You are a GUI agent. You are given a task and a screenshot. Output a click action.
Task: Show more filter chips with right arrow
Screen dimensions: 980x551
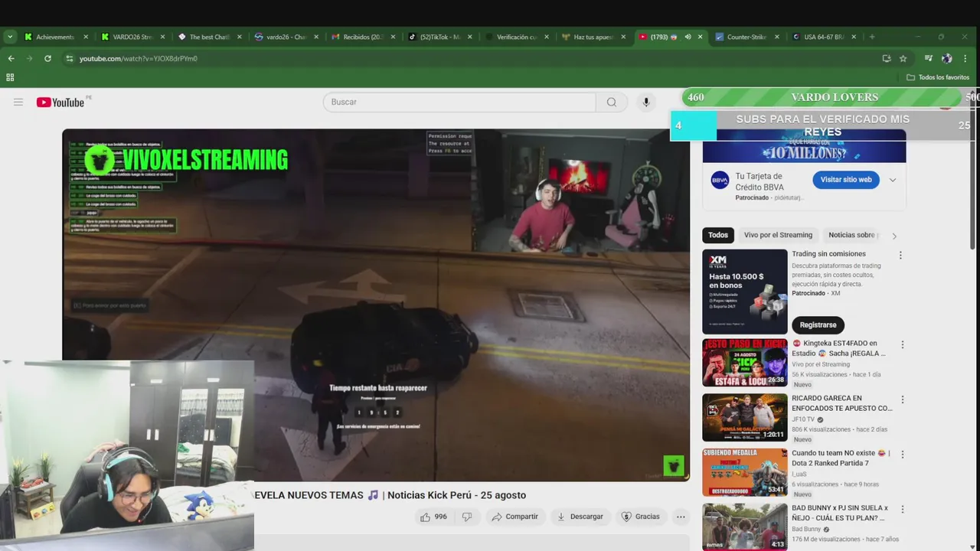tap(894, 236)
